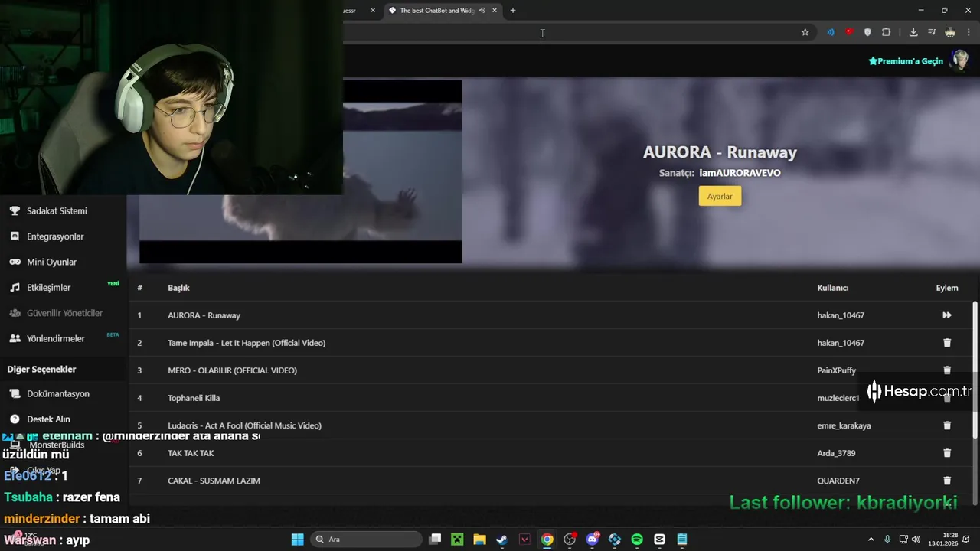Switch to The best ChatBot and Widget tab
The image size is (980, 551).
click(436, 11)
